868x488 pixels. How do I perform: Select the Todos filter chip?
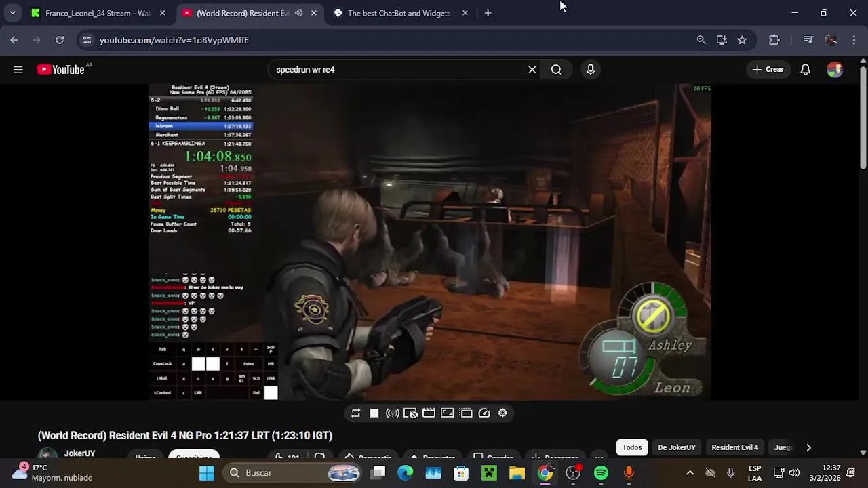[632, 447]
